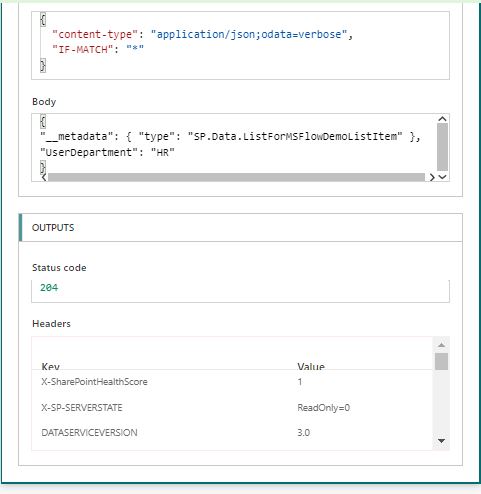Image resolution: width=481 pixels, height=494 pixels.
Task: Select the DATASERVICEVERSION header row
Action: tap(232, 432)
